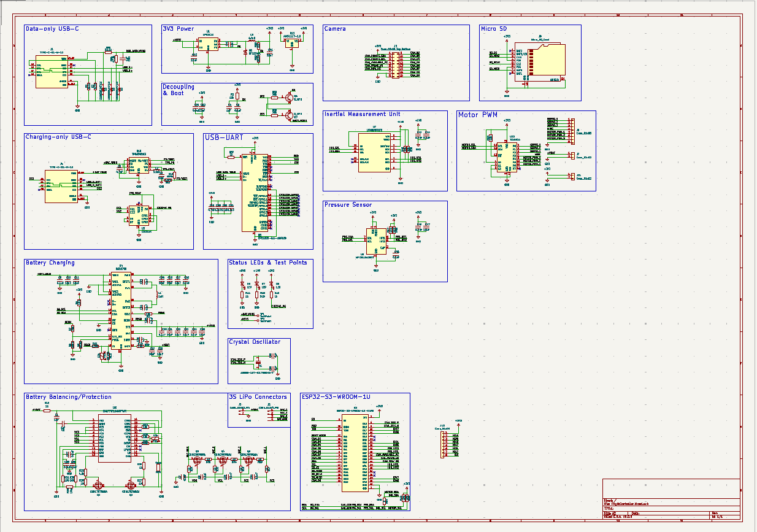Select the Battery Balancing/Protection title
Viewport: 757px width, 532px height.
point(69,397)
